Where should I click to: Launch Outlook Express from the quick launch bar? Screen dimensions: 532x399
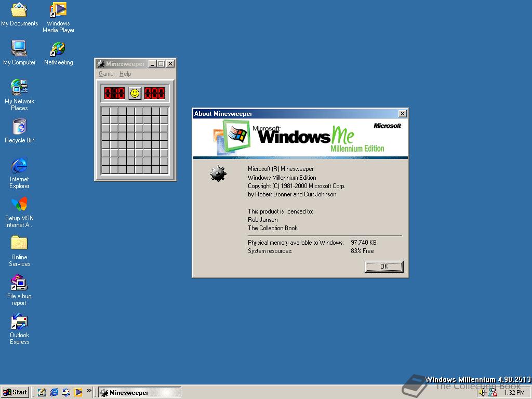tap(66, 392)
